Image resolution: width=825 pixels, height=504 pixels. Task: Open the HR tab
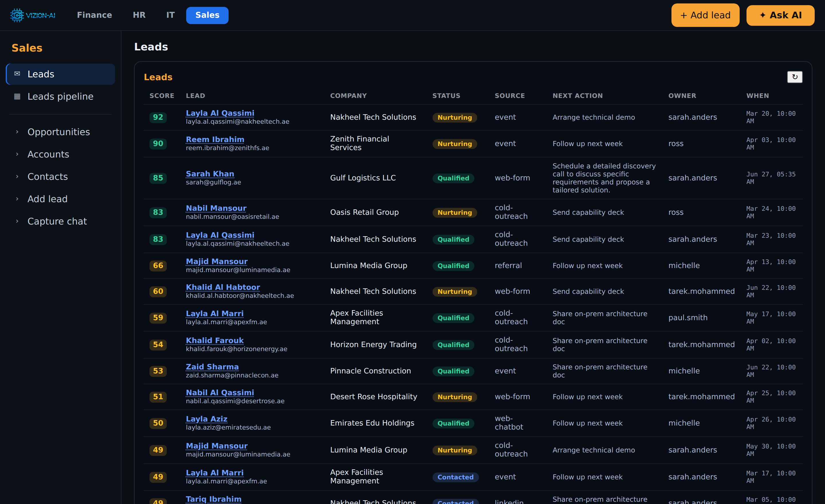[139, 15]
